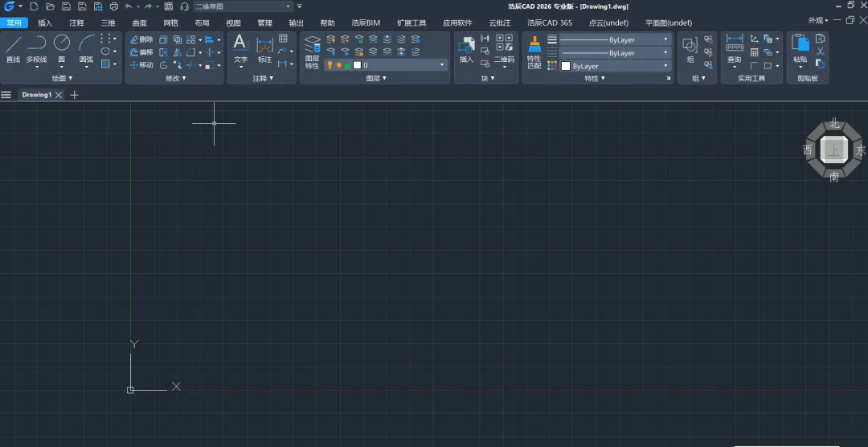
Task: Expand the 图层 panel
Action: (376, 79)
